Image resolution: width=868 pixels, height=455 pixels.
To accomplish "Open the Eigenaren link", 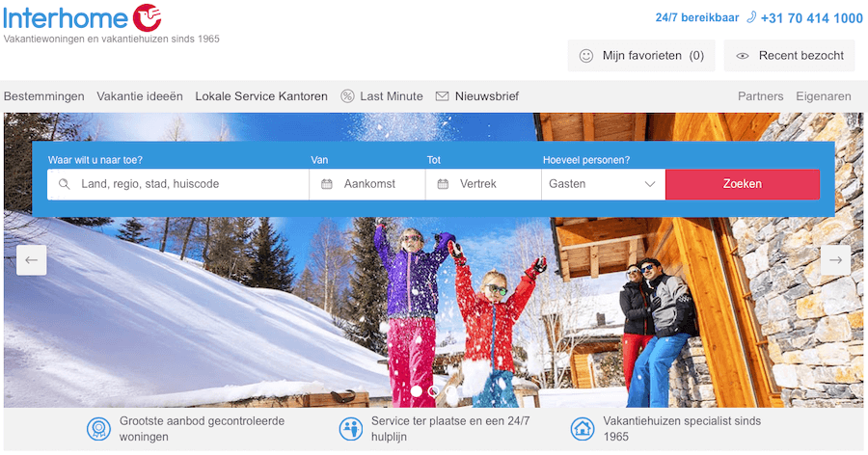I will click(824, 96).
